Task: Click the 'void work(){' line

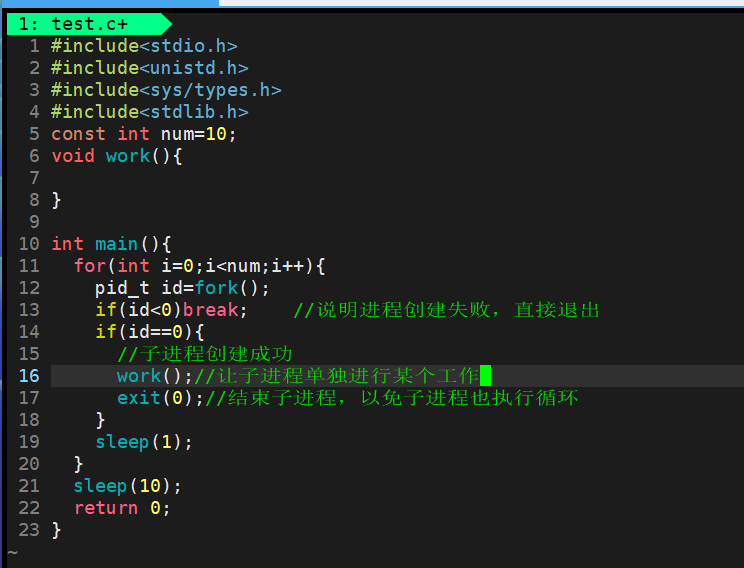Action: (x=117, y=156)
